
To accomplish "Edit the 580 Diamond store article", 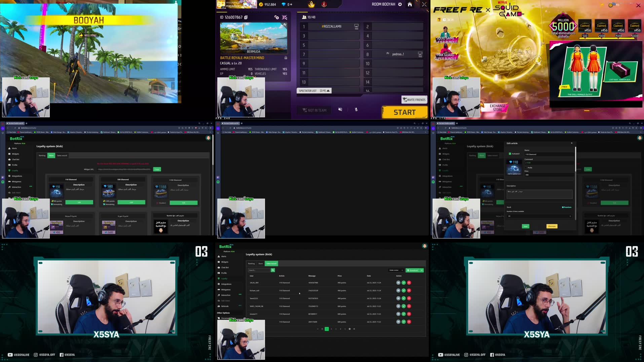I will 131,202.
